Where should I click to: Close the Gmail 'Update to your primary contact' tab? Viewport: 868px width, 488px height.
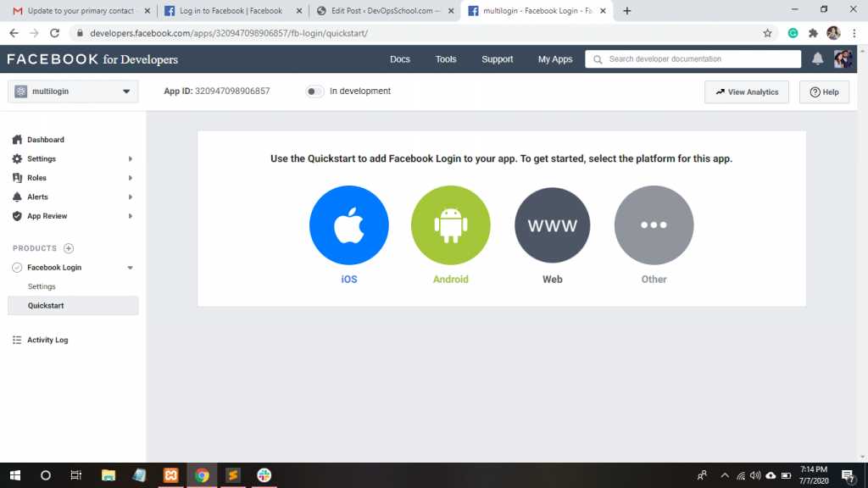147,10
